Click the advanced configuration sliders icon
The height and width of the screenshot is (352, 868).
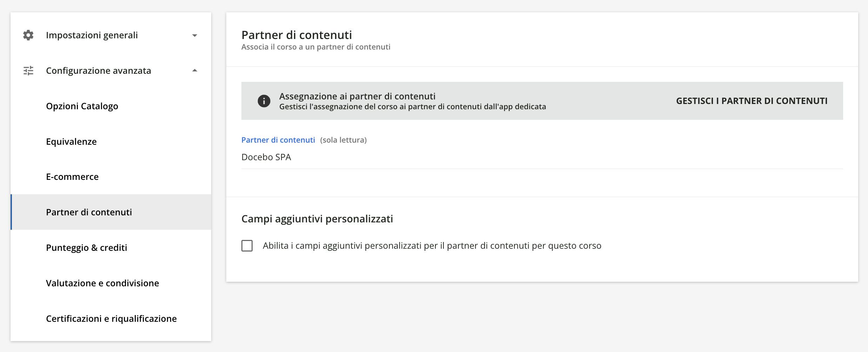click(28, 70)
